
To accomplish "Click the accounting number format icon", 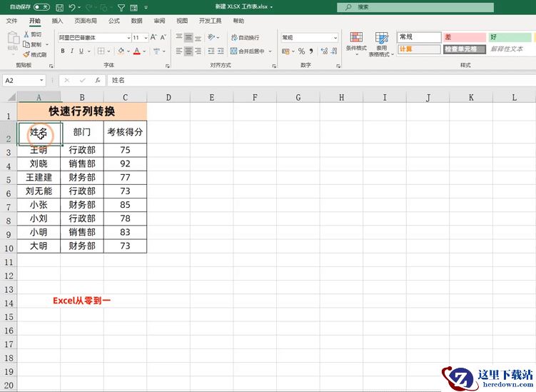I will [285, 51].
